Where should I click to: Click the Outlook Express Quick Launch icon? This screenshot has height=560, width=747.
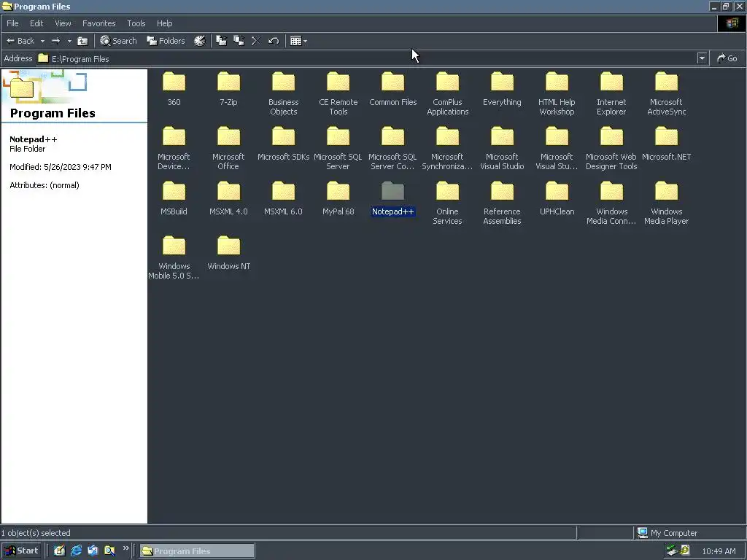pos(93,551)
